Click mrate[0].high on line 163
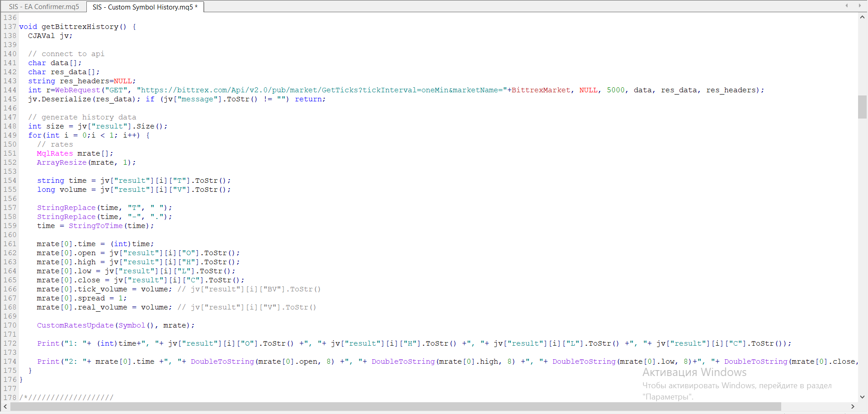The height and width of the screenshot is (414, 868). 66,262
